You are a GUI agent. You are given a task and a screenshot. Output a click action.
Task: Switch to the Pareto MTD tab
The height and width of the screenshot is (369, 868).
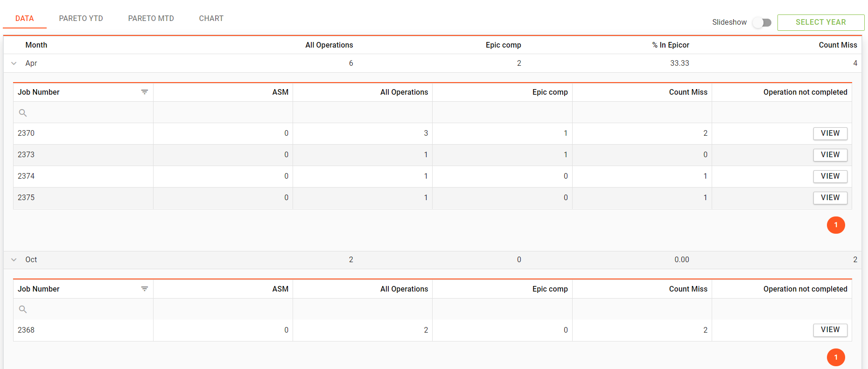[x=151, y=19]
